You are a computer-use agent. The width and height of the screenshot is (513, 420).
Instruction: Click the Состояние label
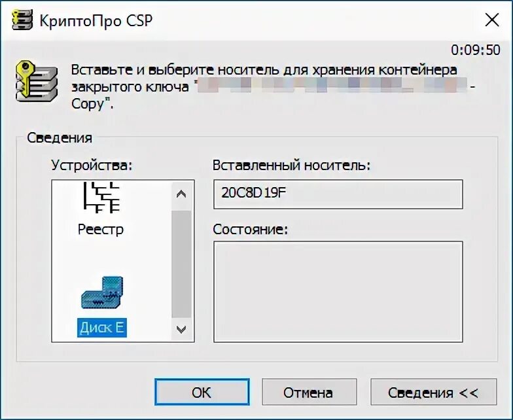(251, 230)
